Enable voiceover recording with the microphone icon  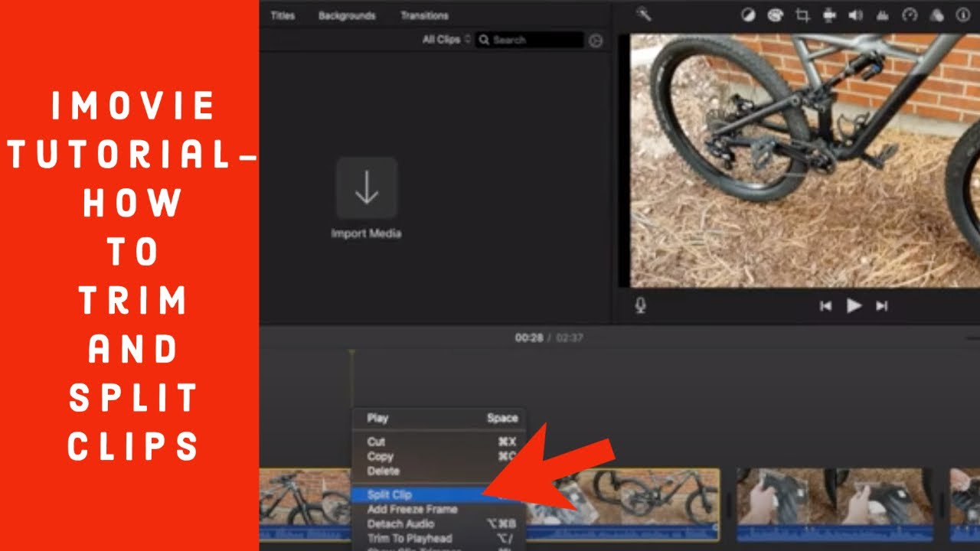click(642, 305)
